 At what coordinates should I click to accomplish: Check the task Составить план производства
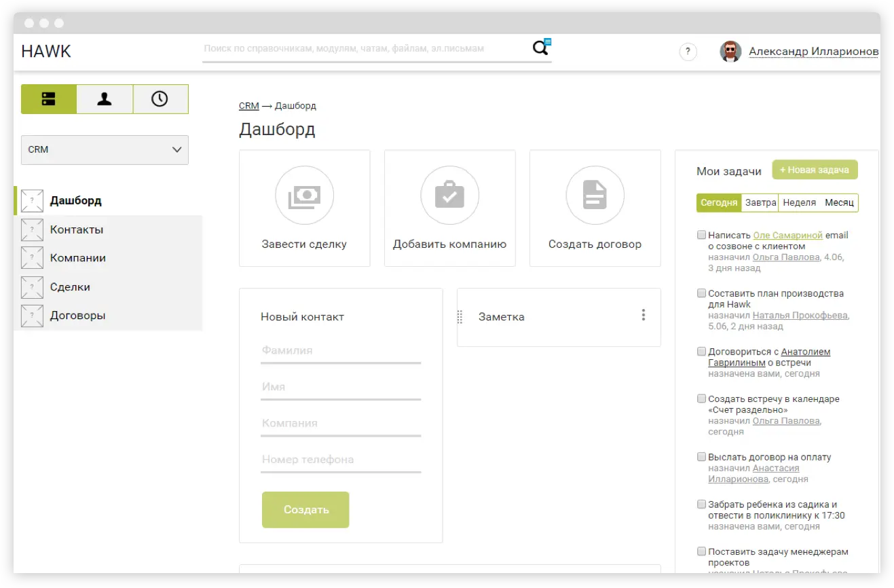[701, 293]
